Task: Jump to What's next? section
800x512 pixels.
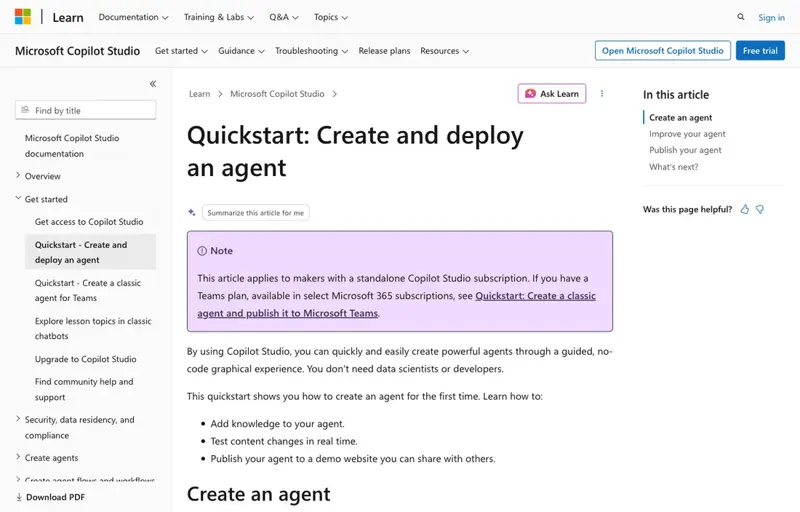Action: click(673, 167)
